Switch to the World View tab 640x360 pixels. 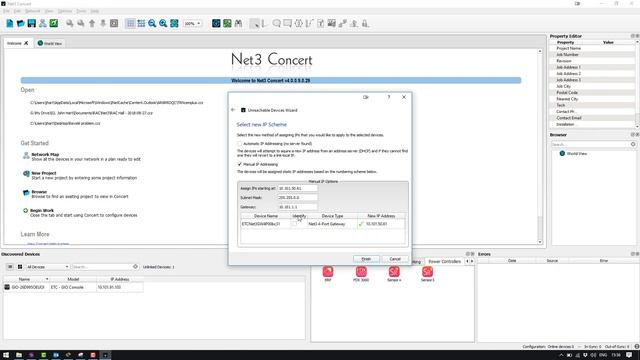click(x=49, y=43)
